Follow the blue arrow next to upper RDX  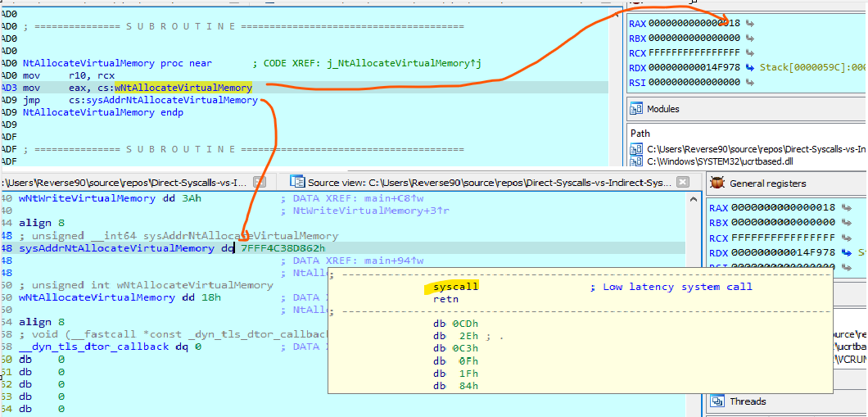pyautogui.click(x=750, y=68)
